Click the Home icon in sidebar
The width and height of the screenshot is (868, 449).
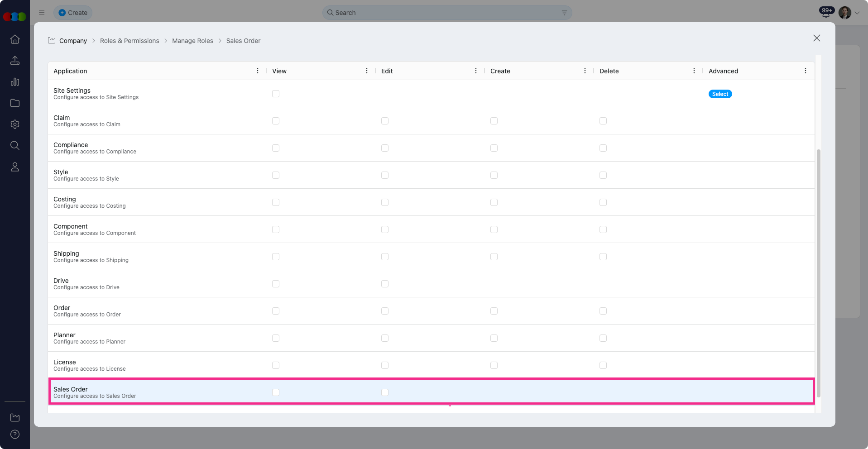[x=15, y=39]
